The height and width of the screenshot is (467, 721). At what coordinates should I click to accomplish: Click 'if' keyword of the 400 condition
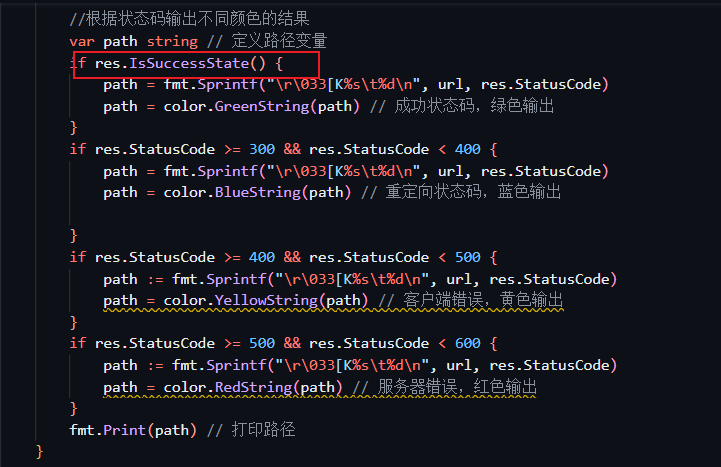click(x=78, y=257)
